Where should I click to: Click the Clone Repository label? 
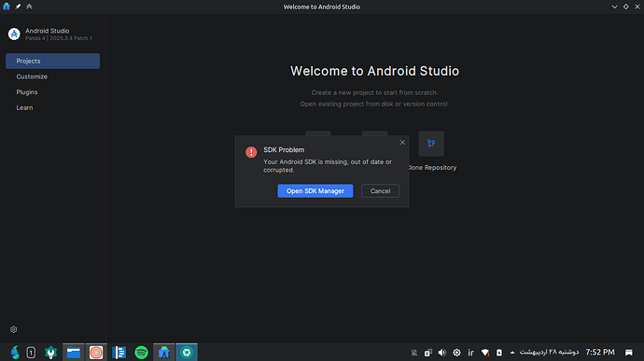coord(432,168)
